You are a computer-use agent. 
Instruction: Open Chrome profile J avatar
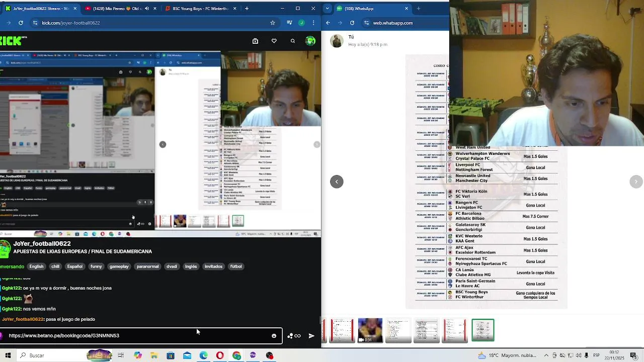(x=301, y=23)
